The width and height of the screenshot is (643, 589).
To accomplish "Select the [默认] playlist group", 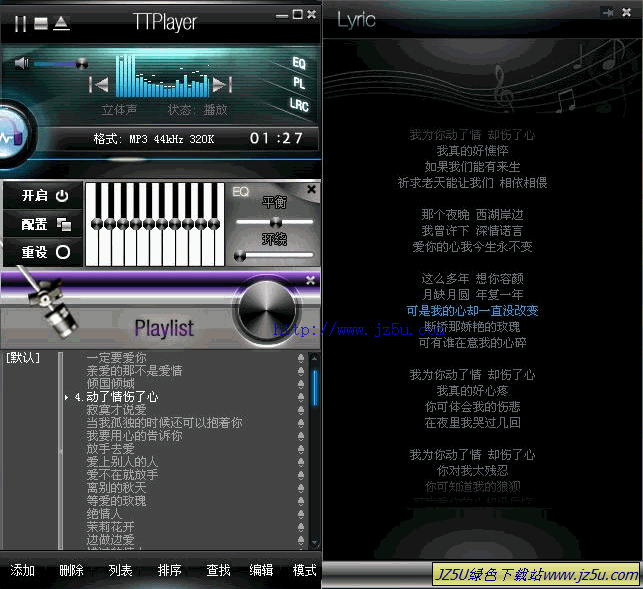I will coord(23,357).
